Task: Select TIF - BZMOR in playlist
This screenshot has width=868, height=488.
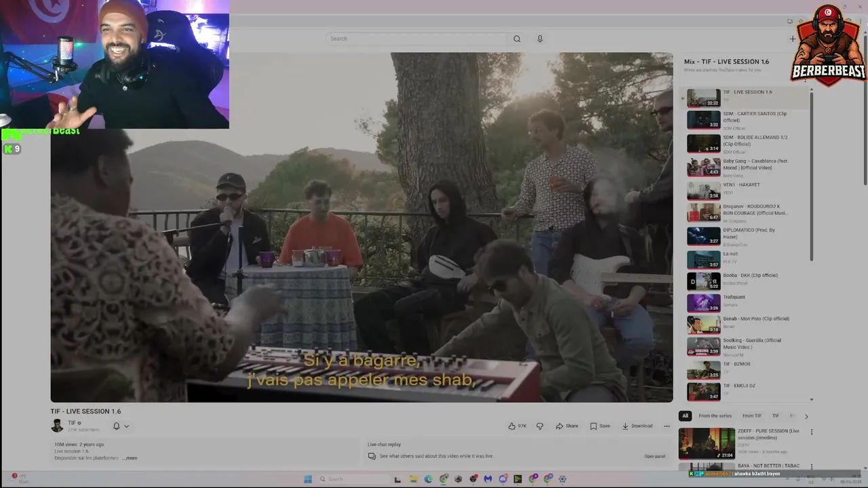Action: coord(746,369)
